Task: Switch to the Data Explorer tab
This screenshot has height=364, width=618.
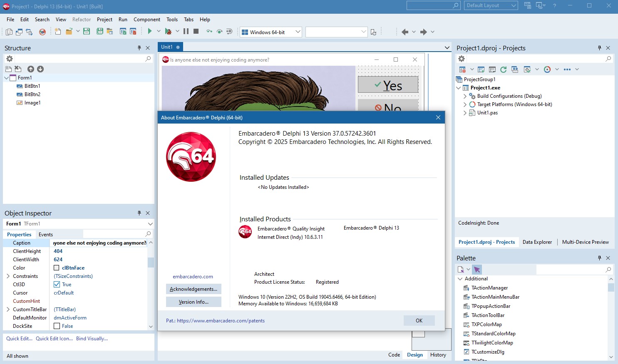Action: click(x=537, y=242)
